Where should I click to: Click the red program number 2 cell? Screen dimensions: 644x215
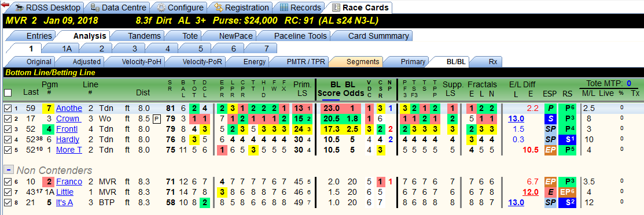tap(49, 181)
